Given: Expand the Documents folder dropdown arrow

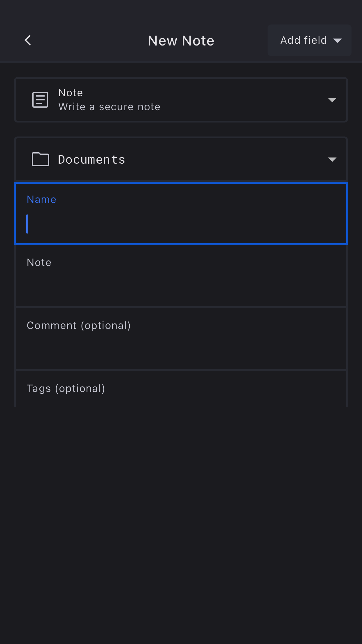Looking at the screenshot, I should click(x=332, y=160).
